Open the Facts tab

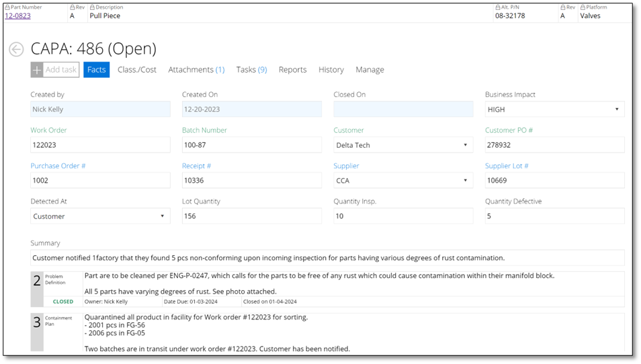click(x=97, y=70)
